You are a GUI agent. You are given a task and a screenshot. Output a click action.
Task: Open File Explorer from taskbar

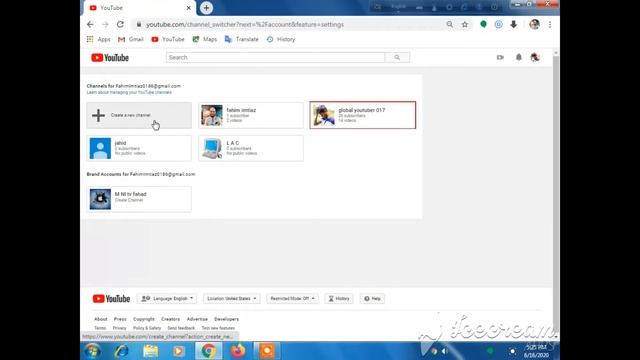click(151, 351)
